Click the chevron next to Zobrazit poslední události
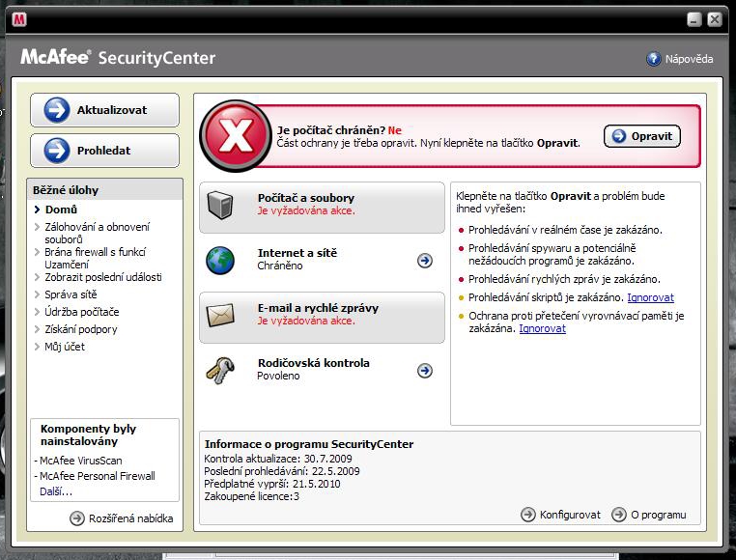Viewport: 736px width, 560px height. pyautogui.click(x=37, y=277)
